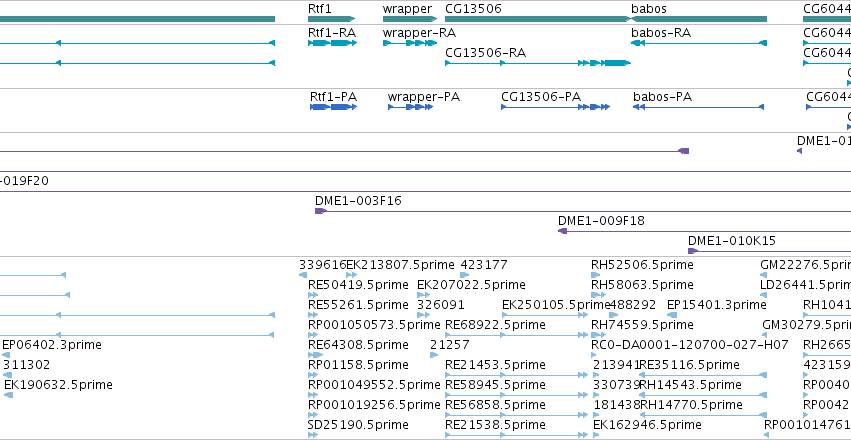Screen dimensions: 851x440
Task: Click the babos-PA protein feature
Action: [x=698, y=107]
